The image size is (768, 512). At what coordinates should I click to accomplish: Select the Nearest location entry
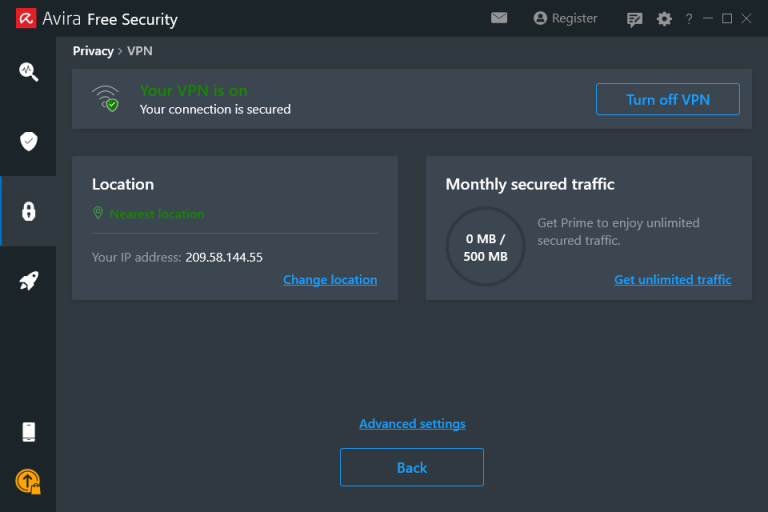(x=157, y=214)
